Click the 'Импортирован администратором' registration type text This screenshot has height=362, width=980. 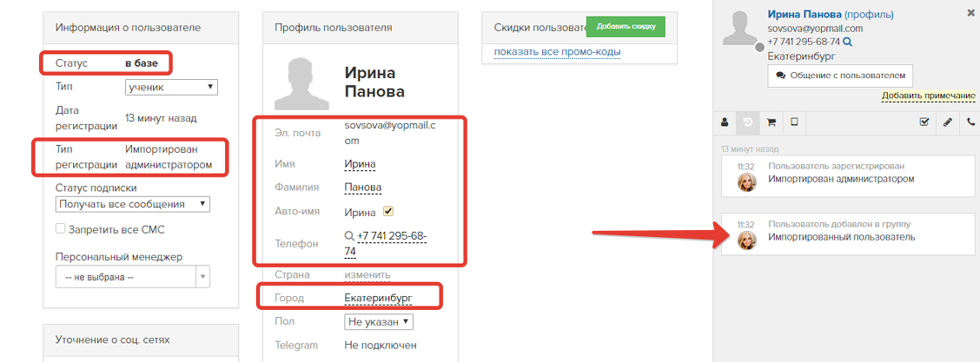(x=169, y=157)
